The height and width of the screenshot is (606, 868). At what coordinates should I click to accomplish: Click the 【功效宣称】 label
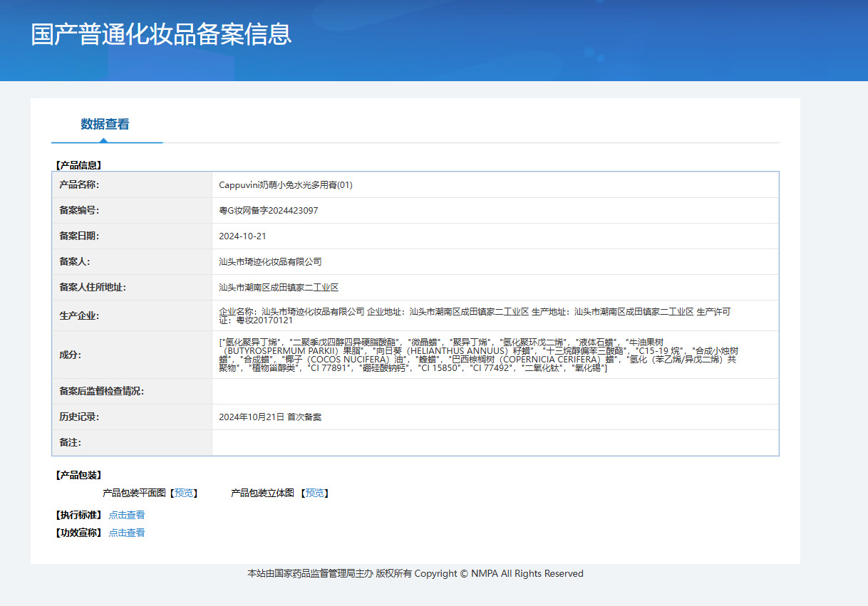79,533
